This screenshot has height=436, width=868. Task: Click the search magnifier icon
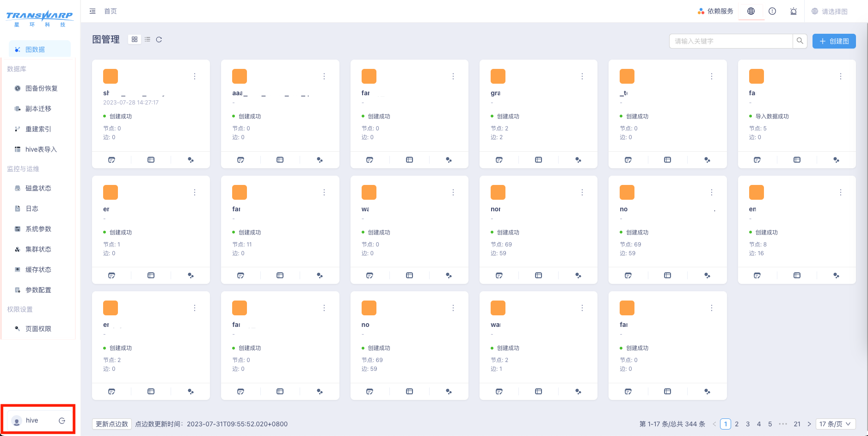800,41
